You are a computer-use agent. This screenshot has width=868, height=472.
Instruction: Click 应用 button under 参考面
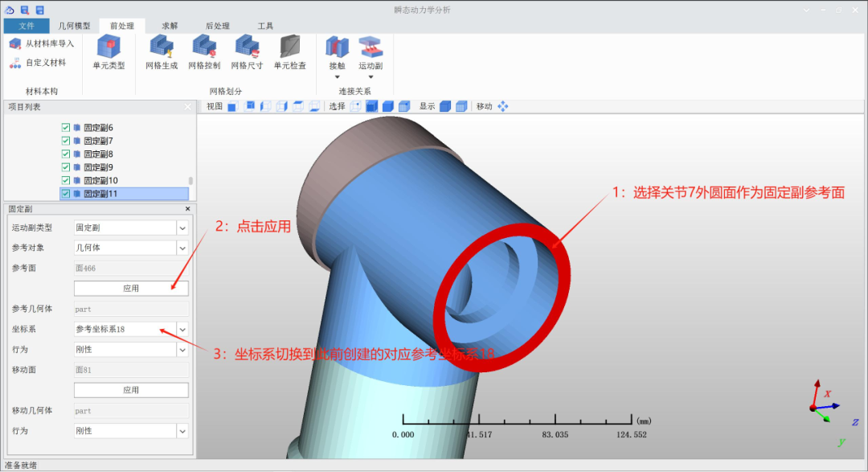[x=131, y=289]
